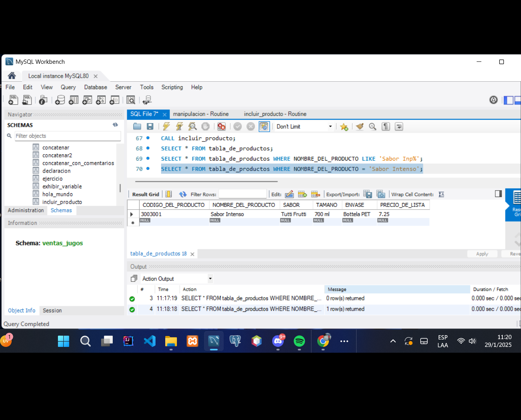
Task: Toggle invisible characters display
Action: [x=386, y=126]
